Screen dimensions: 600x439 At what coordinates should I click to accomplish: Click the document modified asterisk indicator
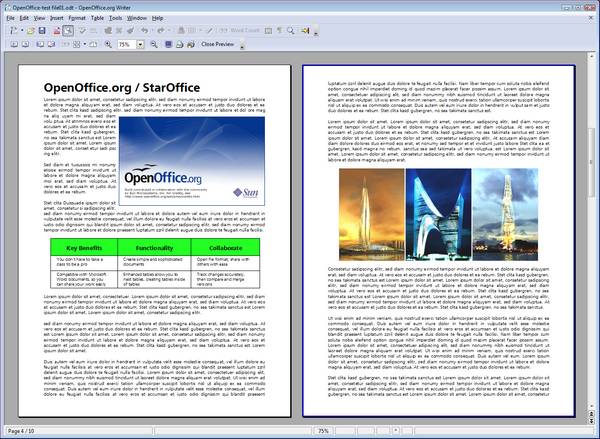point(395,431)
